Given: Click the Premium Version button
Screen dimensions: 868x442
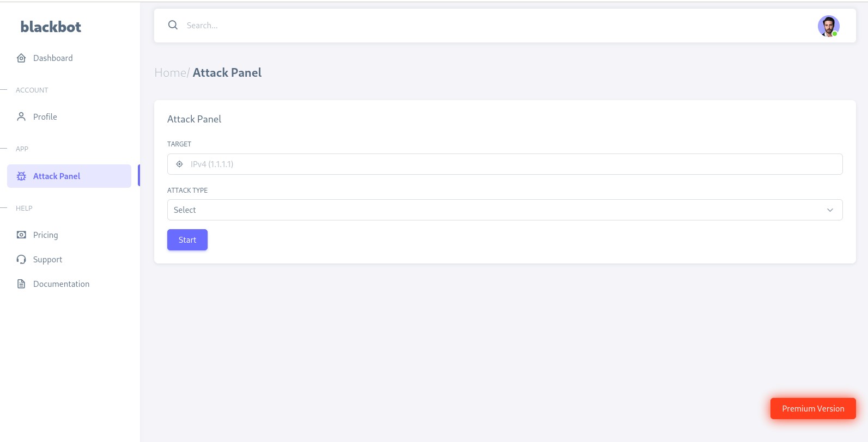Looking at the screenshot, I should 813,409.
